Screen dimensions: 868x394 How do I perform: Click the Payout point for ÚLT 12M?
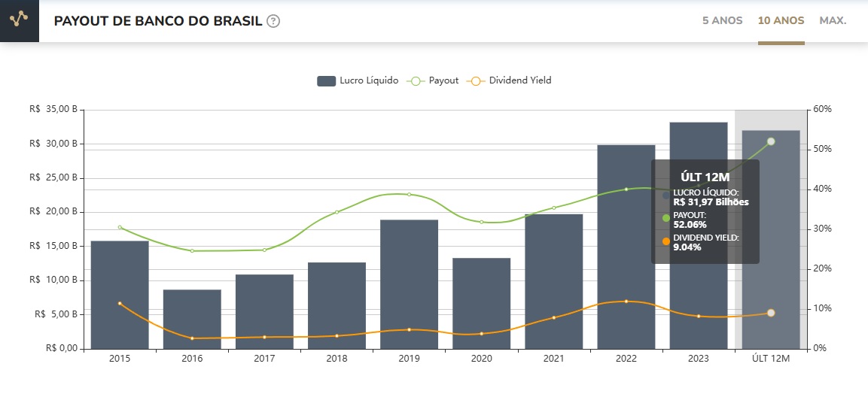point(771,141)
